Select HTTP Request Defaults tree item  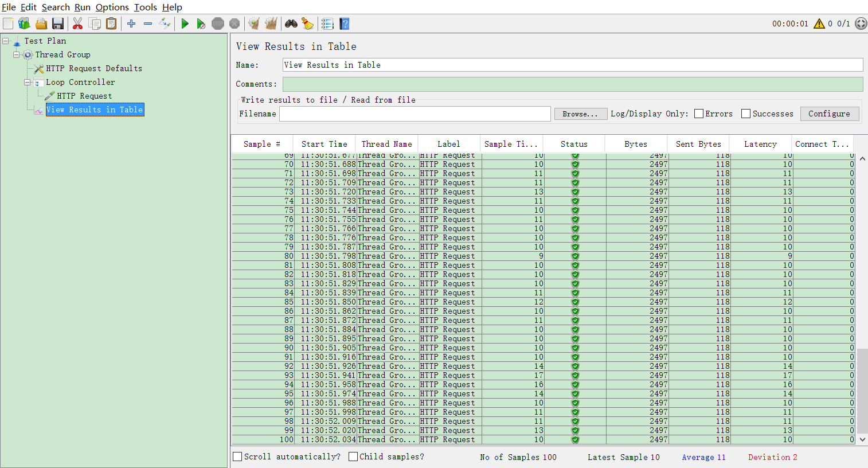(94, 68)
